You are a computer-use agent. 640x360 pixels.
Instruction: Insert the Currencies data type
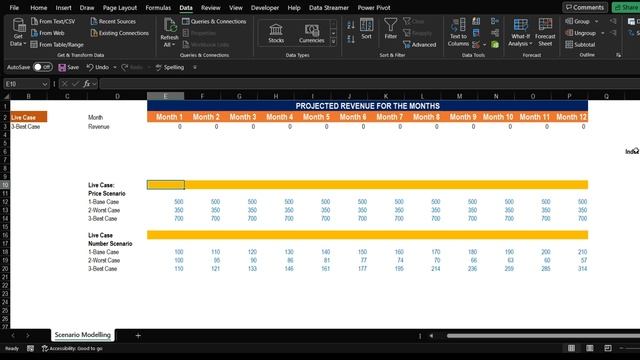click(x=311, y=33)
